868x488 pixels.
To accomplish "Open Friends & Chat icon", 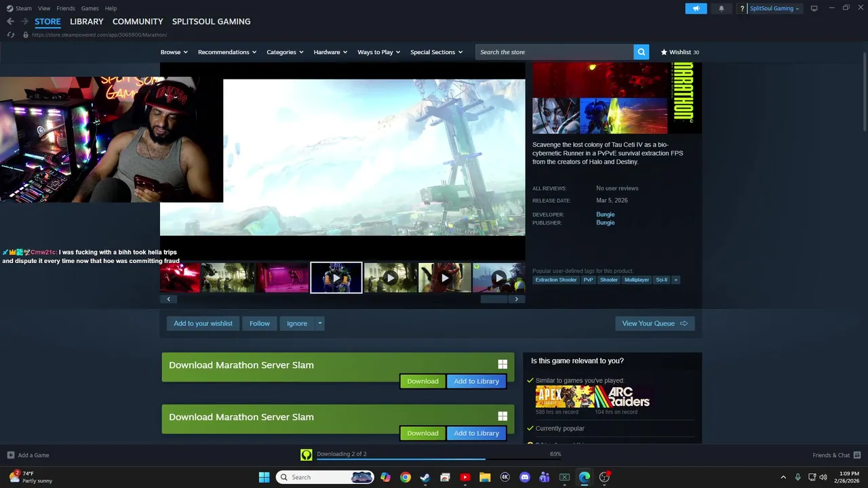I will [857, 455].
